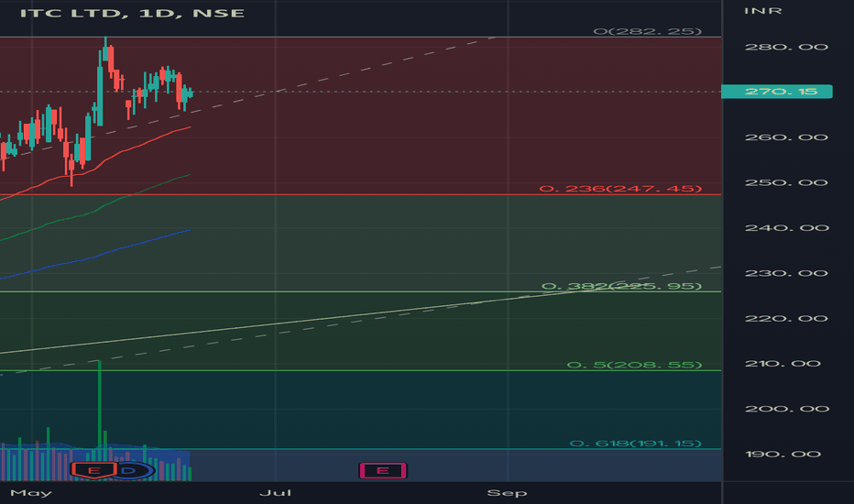Click the May label on time axis
Screen dimensions: 854x504
31,493
